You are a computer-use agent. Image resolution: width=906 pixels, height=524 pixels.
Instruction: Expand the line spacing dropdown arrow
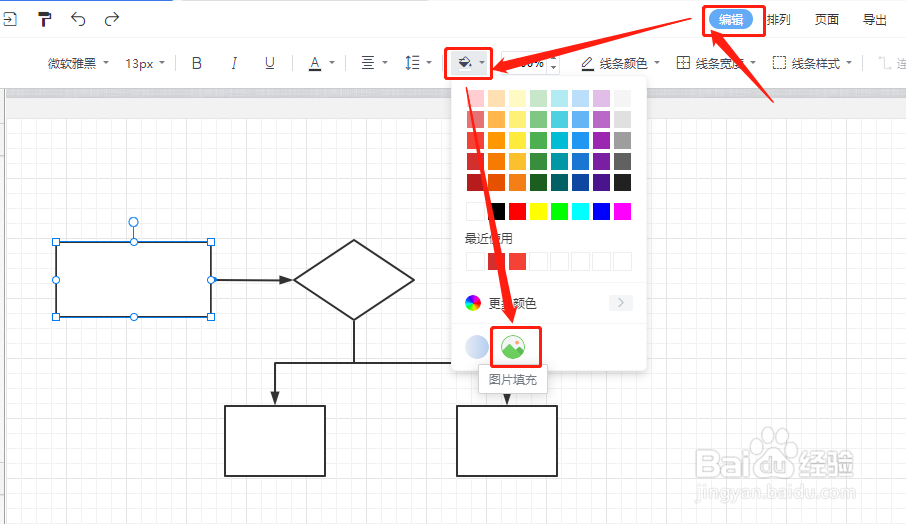click(x=429, y=62)
